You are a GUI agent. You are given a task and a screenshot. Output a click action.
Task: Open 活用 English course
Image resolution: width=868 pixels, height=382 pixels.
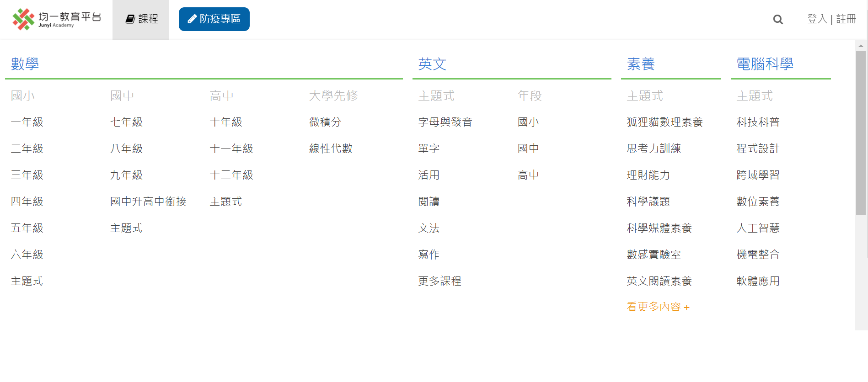tap(429, 175)
